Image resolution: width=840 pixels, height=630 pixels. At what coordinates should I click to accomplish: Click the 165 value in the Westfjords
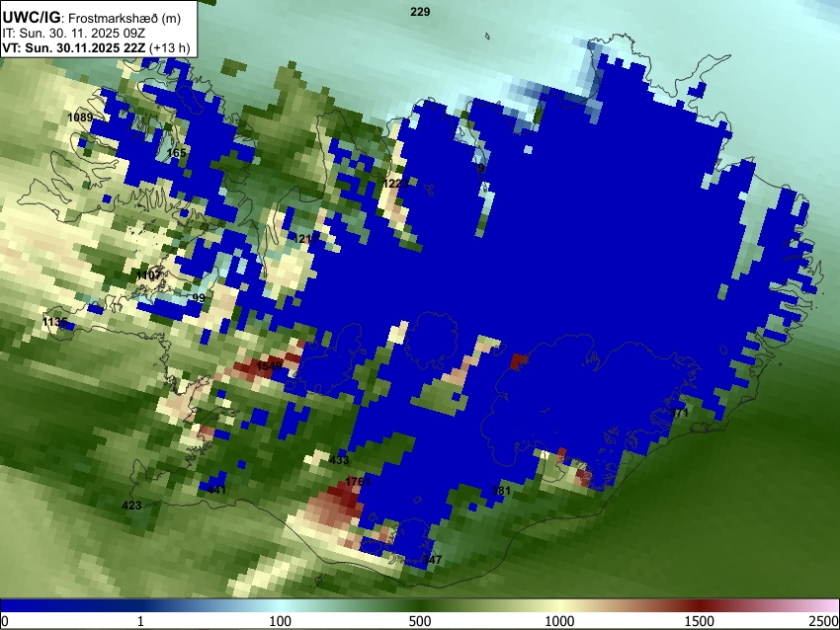pyautogui.click(x=176, y=153)
